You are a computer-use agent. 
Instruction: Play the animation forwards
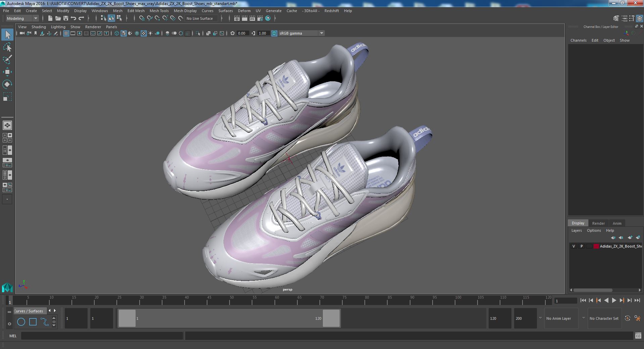point(614,301)
